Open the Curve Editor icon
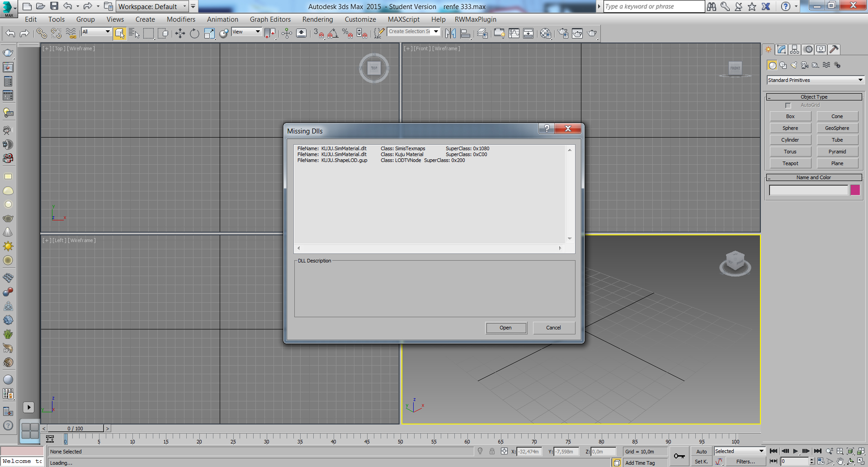This screenshot has height=467, width=868. [x=514, y=33]
